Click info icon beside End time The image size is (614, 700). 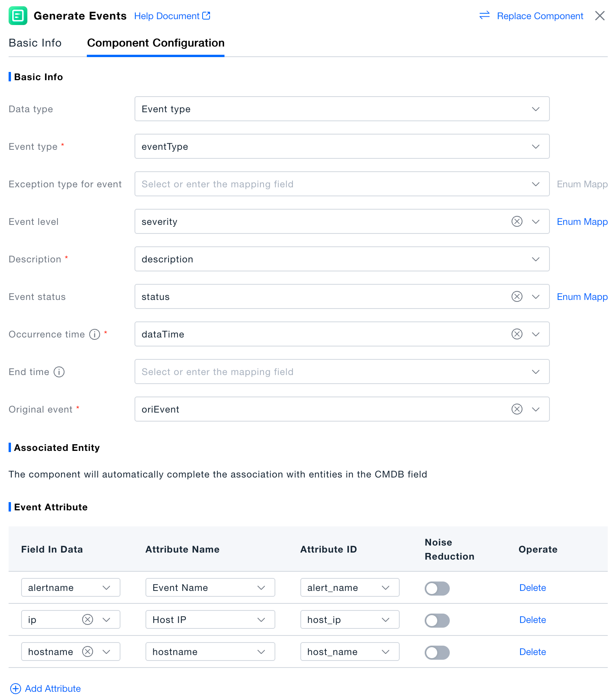pyautogui.click(x=59, y=372)
